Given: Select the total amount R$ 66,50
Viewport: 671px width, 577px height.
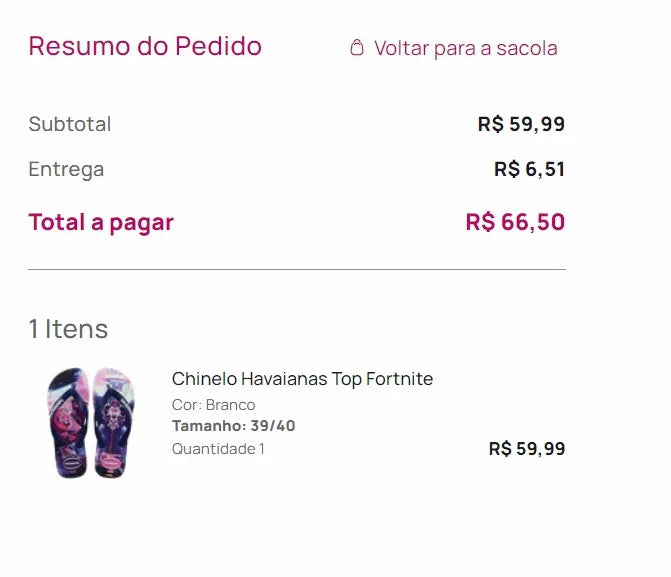Looking at the screenshot, I should tap(515, 222).
